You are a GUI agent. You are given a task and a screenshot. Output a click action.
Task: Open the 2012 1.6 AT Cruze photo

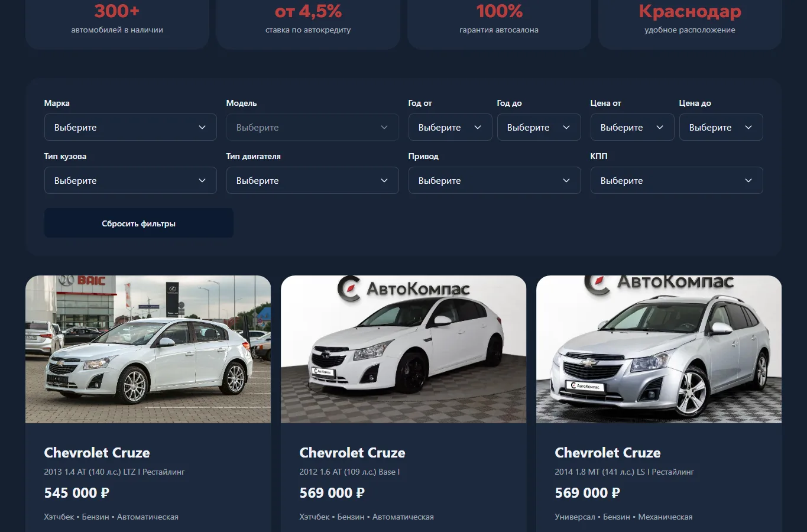tap(404, 349)
